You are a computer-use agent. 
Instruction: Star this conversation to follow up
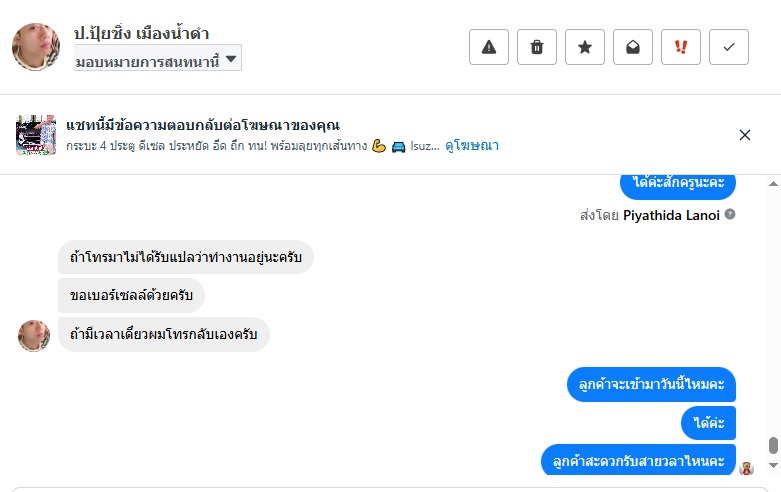pyautogui.click(x=585, y=47)
